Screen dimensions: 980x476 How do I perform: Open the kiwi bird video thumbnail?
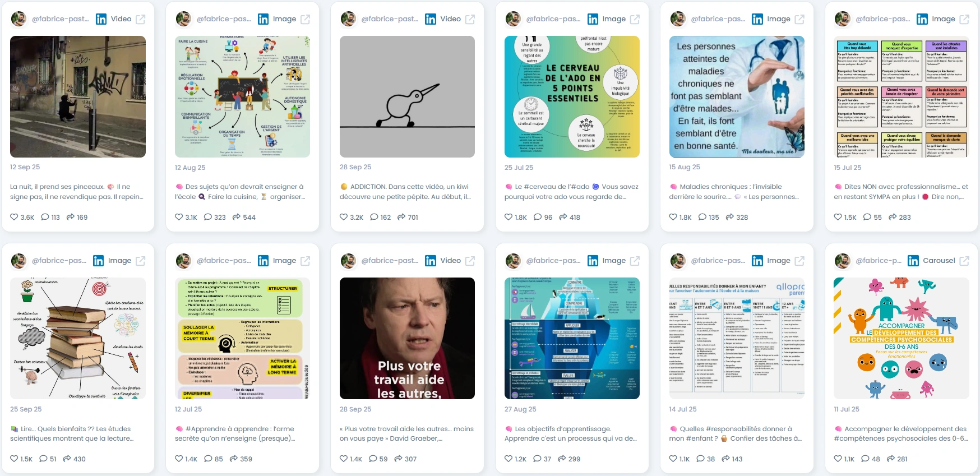click(x=407, y=96)
